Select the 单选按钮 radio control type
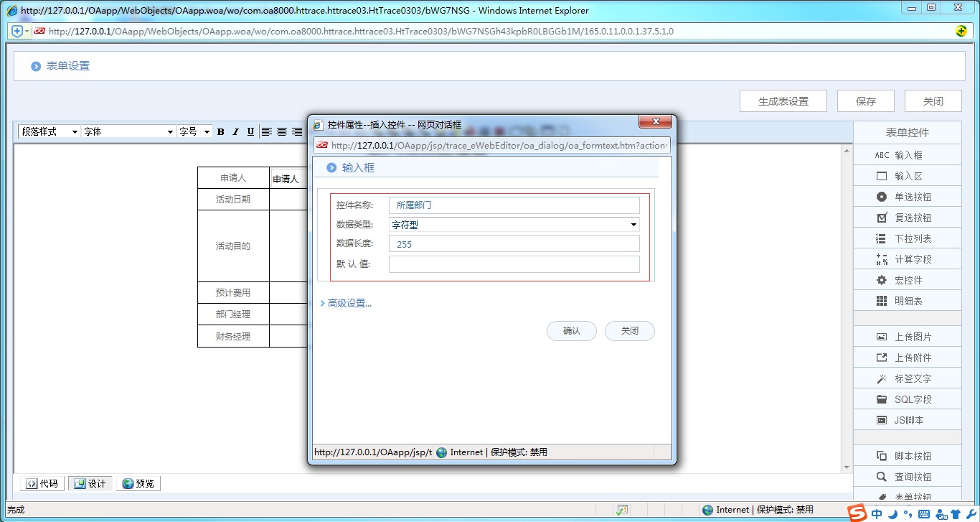Screen dimensions: 980x522 tap(907, 196)
